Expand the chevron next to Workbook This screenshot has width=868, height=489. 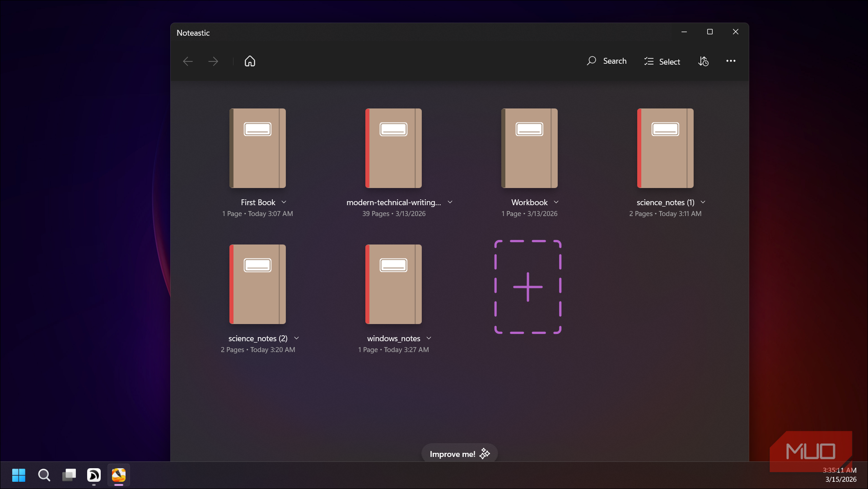[556, 202]
